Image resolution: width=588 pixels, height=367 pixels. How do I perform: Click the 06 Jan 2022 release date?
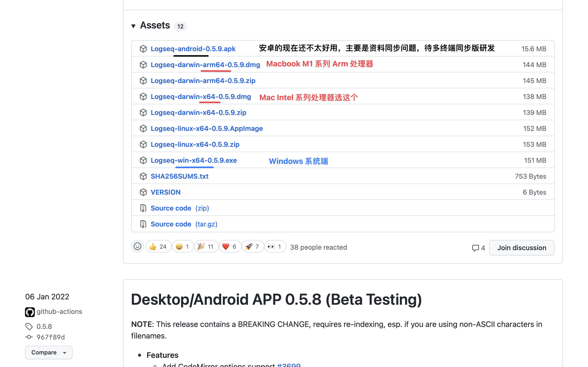[47, 296]
